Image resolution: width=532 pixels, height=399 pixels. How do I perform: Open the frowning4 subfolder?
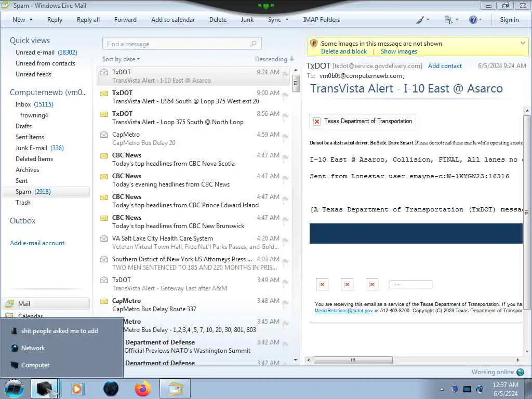click(x=34, y=115)
